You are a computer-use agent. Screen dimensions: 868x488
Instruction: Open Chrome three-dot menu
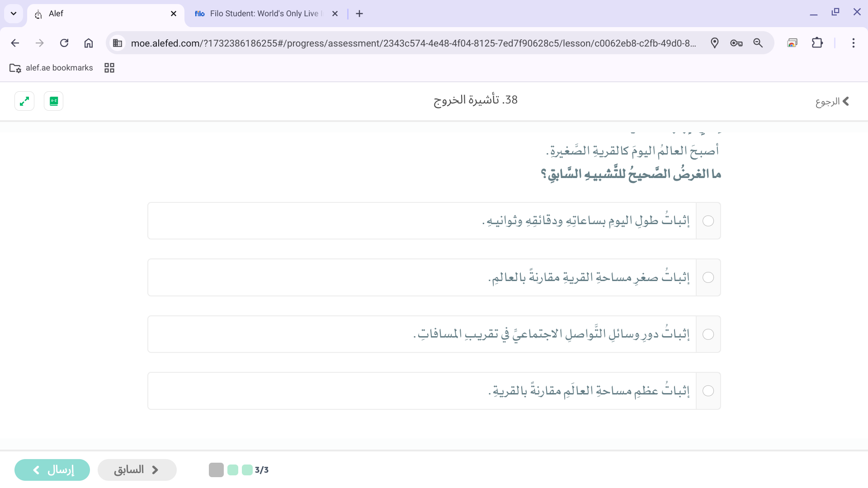853,43
